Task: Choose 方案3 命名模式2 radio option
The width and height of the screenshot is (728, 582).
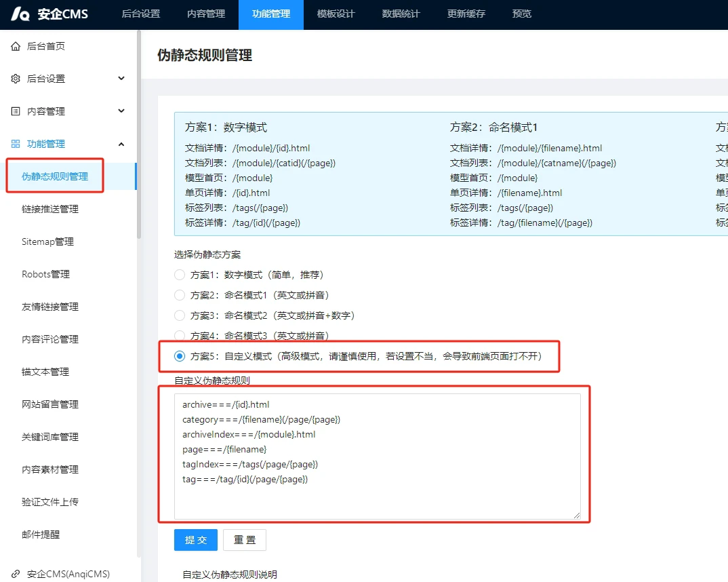Action: [x=180, y=315]
